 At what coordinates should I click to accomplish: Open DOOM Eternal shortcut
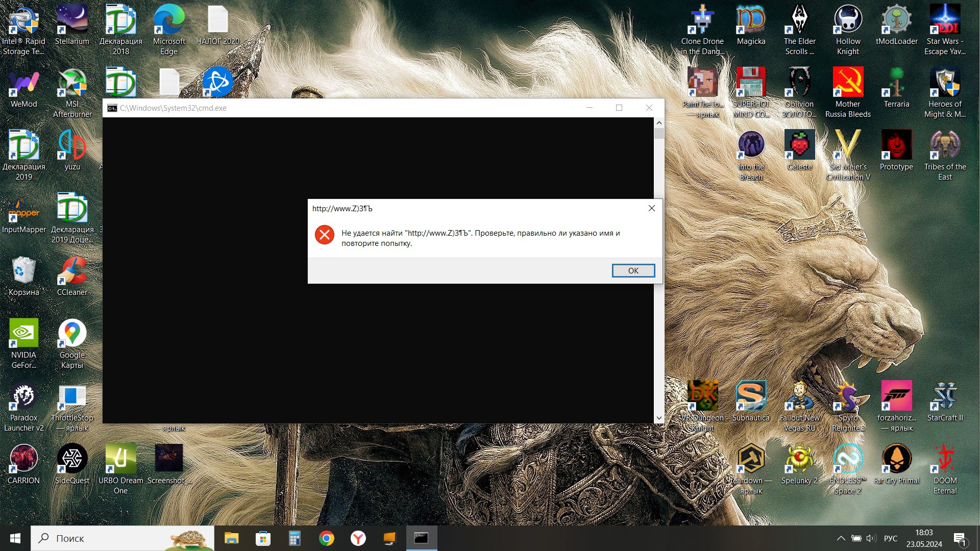tap(945, 469)
